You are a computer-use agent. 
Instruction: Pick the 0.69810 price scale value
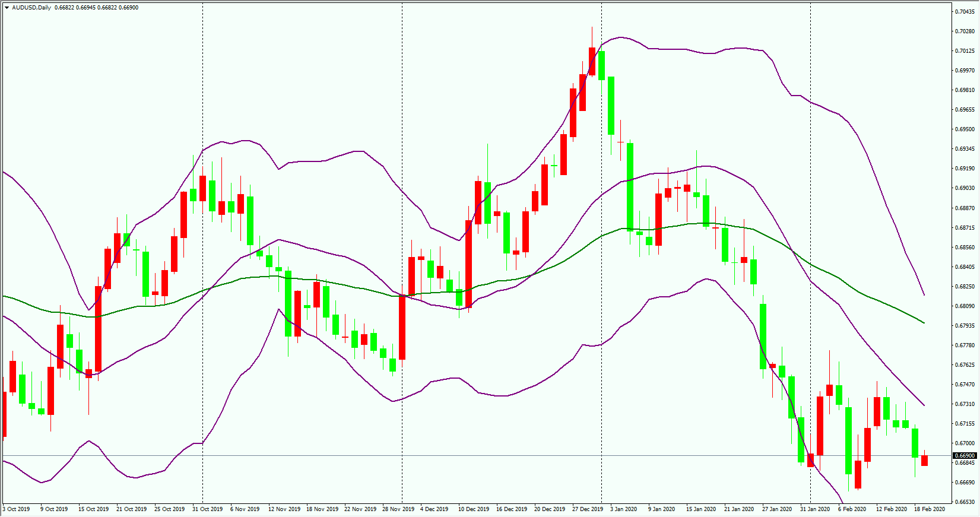pos(965,90)
